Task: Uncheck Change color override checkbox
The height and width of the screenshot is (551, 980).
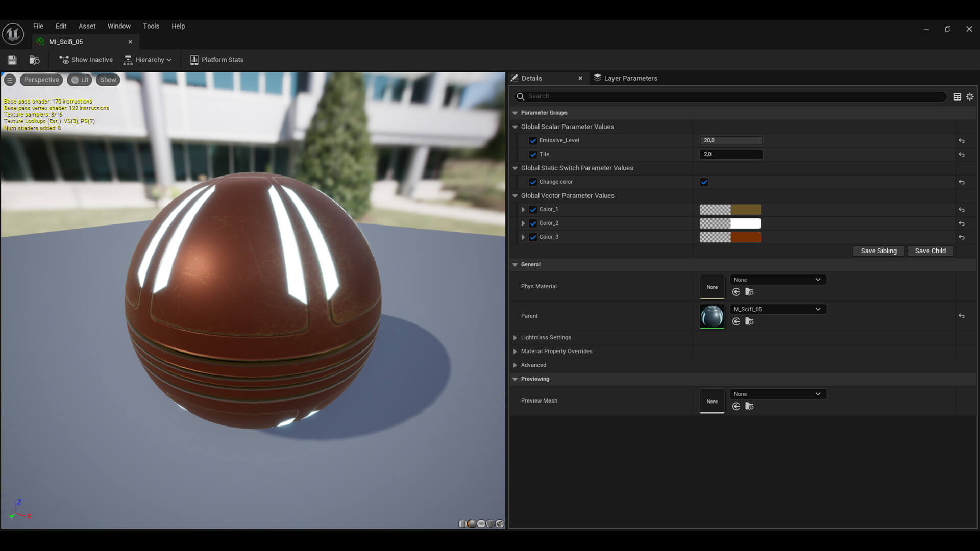Action: coord(533,182)
